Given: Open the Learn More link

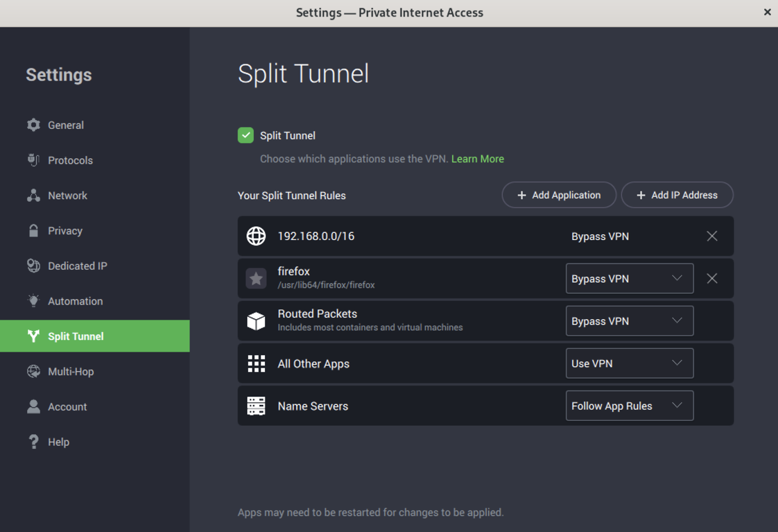Looking at the screenshot, I should pos(477,159).
